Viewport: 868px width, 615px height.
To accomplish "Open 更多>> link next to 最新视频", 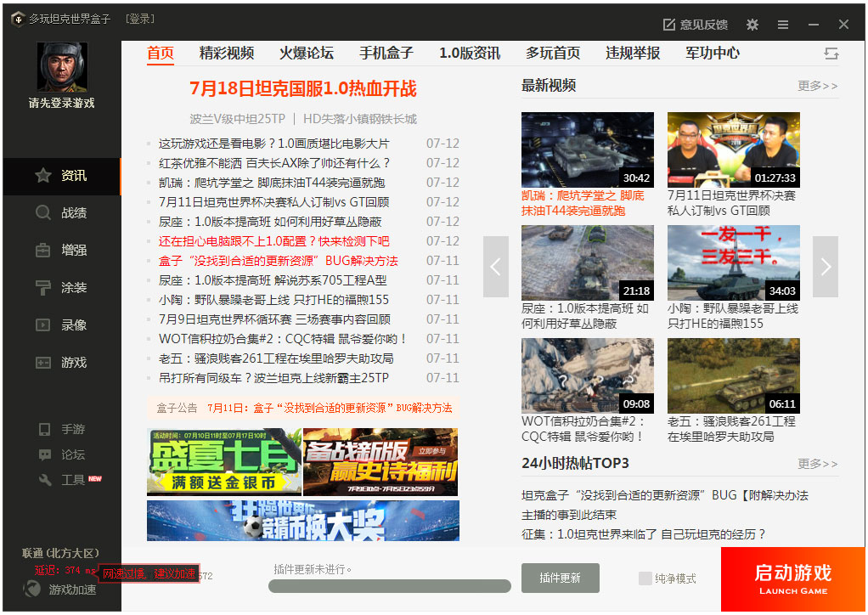I will coord(817,86).
